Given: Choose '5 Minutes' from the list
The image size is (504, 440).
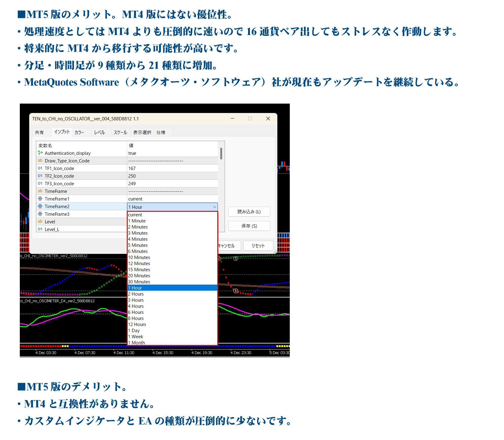Looking at the screenshot, I should coord(172,245).
